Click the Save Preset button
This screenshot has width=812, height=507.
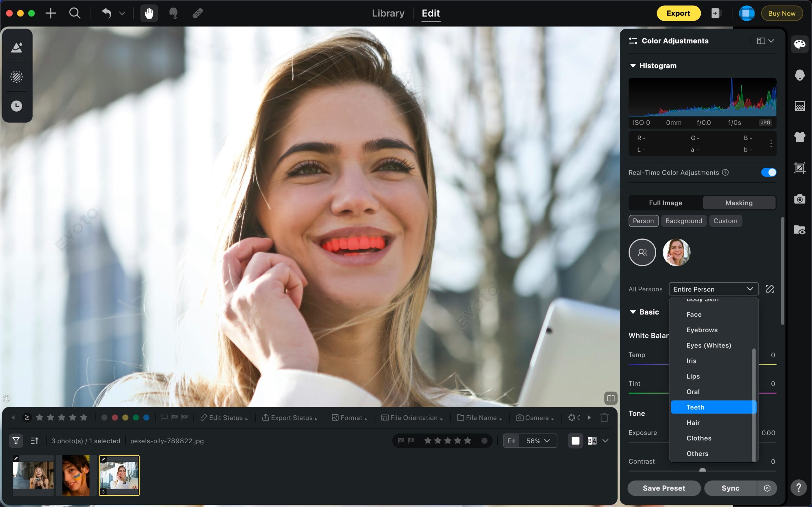pos(664,488)
